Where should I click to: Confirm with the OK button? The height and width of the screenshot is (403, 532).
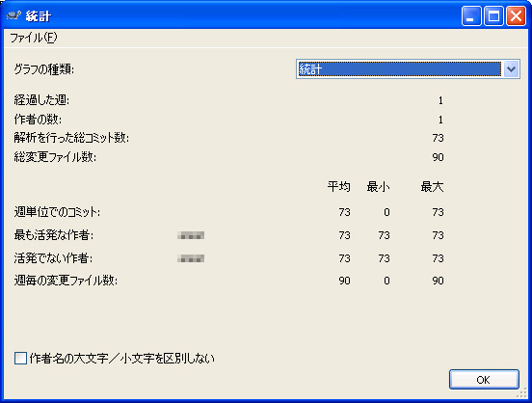tap(484, 380)
